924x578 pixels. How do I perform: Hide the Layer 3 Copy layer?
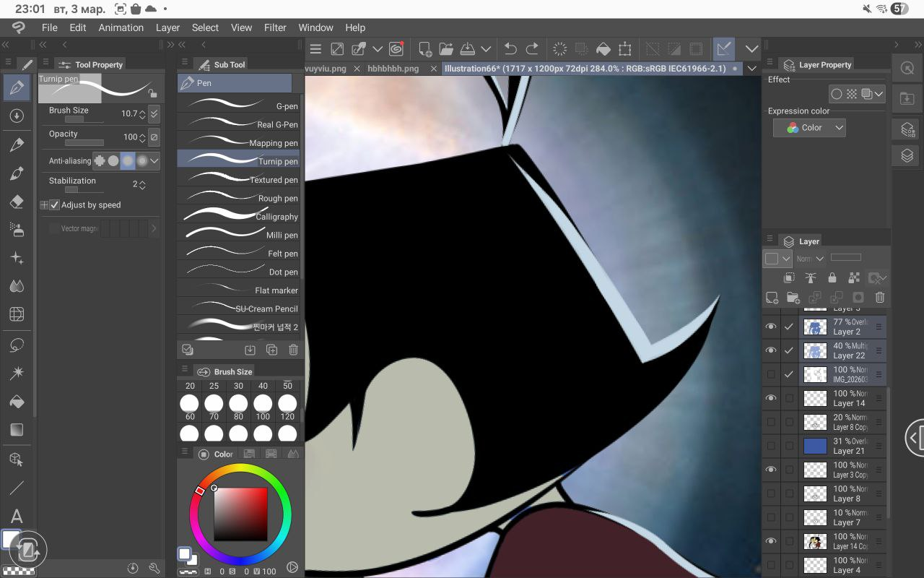click(x=771, y=470)
